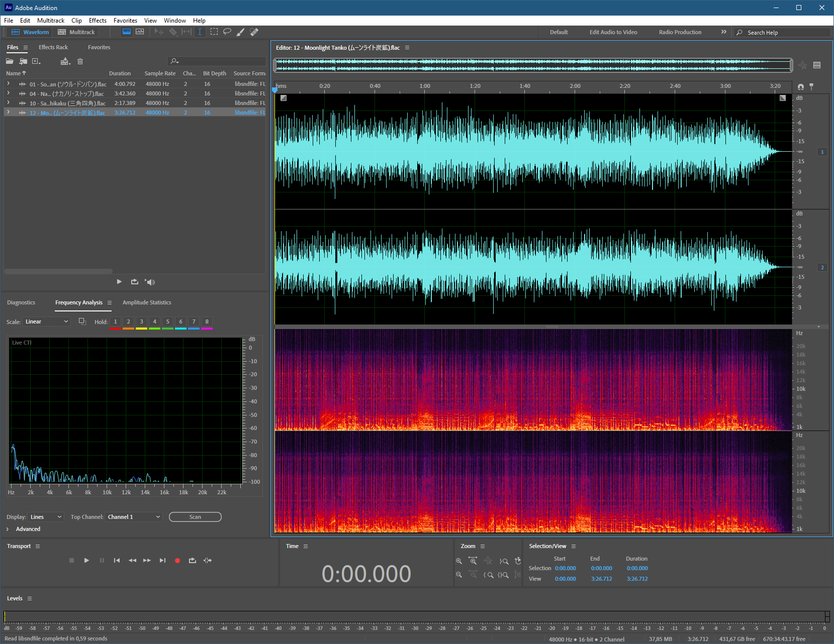Select the Default workspace
The width and height of the screenshot is (834, 644).
click(x=559, y=32)
